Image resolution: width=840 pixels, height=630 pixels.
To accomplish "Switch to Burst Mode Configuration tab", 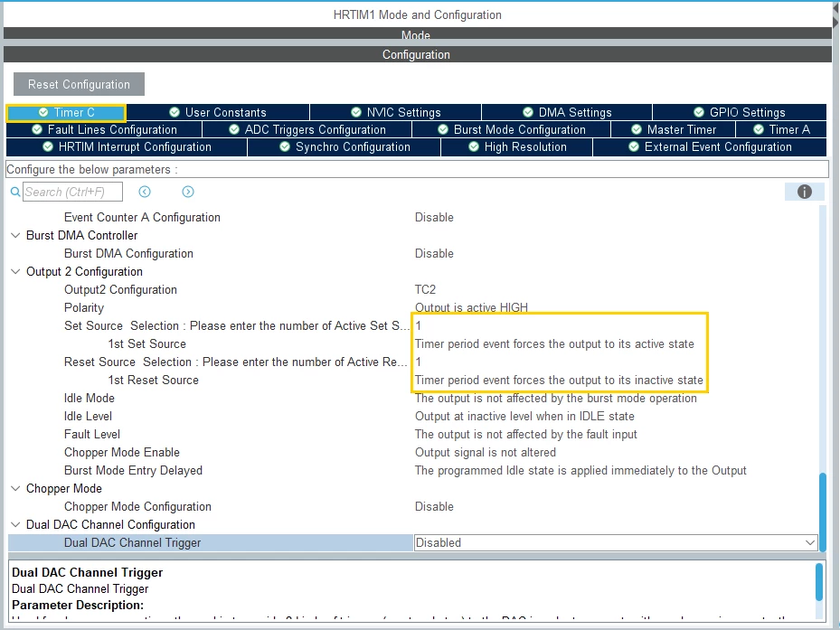I will tap(512, 129).
